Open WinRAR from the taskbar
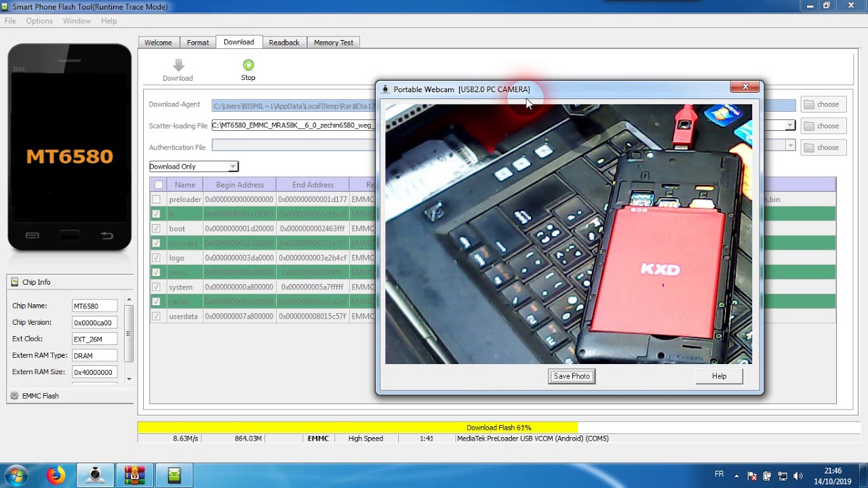Image resolution: width=868 pixels, height=488 pixels. 134,475
